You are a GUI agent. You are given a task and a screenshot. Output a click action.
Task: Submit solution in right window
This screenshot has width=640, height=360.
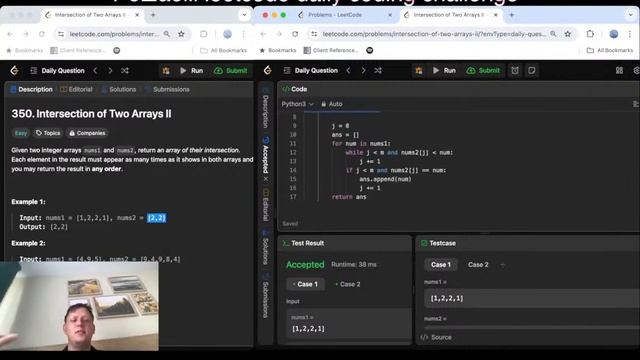click(x=483, y=70)
